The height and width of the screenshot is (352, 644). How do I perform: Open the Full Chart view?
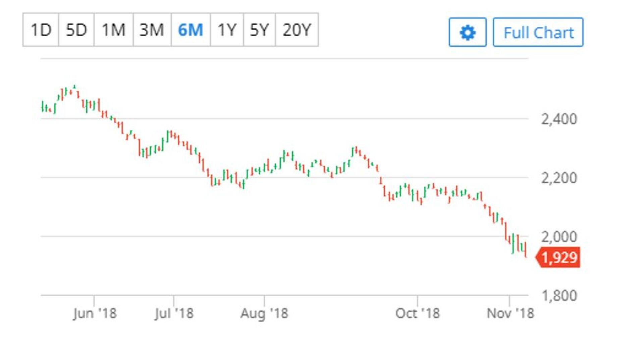[x=538, y=32]
